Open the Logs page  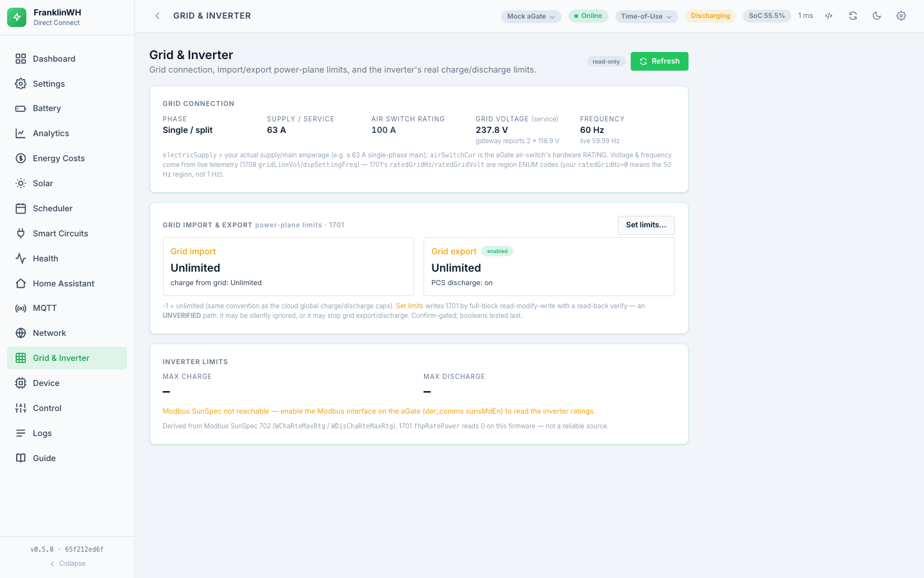[x=67, y=433]
